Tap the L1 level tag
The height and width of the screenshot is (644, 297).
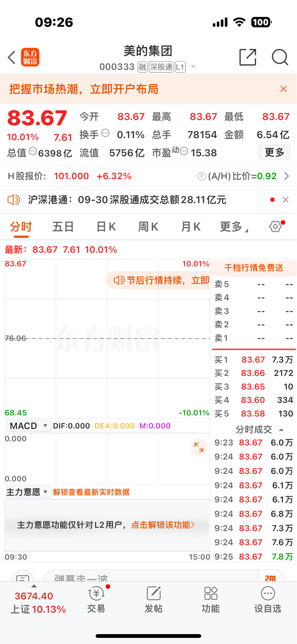click(x=180, y=67)
